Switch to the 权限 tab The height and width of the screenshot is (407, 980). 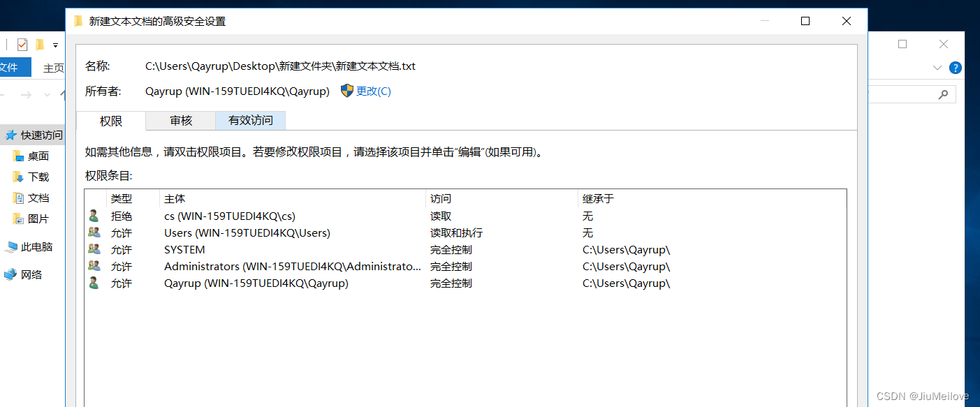click(111, 121)
